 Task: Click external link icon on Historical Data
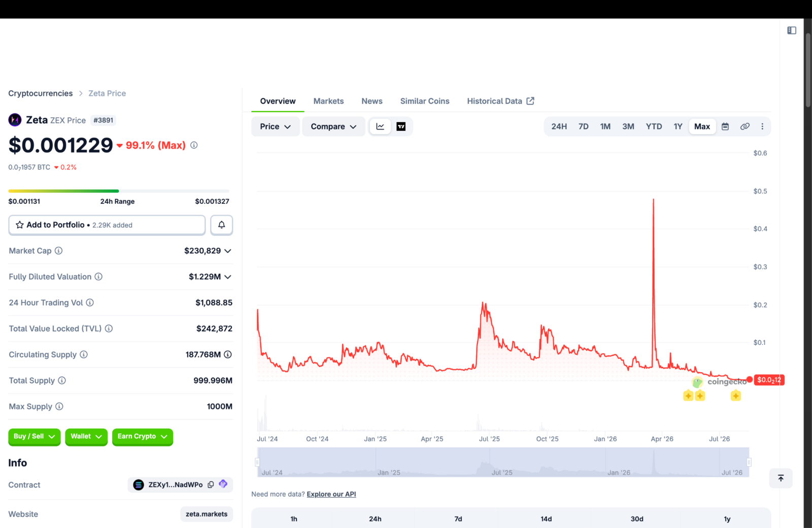click(x=530, y=101)
